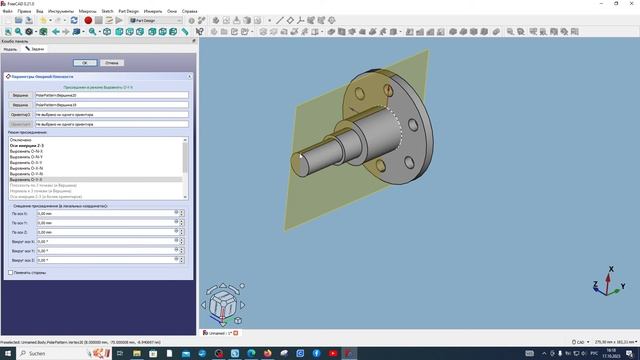Click the Draw style icon
The height and width of the screenshot is (360, 640).
[29, 31]
